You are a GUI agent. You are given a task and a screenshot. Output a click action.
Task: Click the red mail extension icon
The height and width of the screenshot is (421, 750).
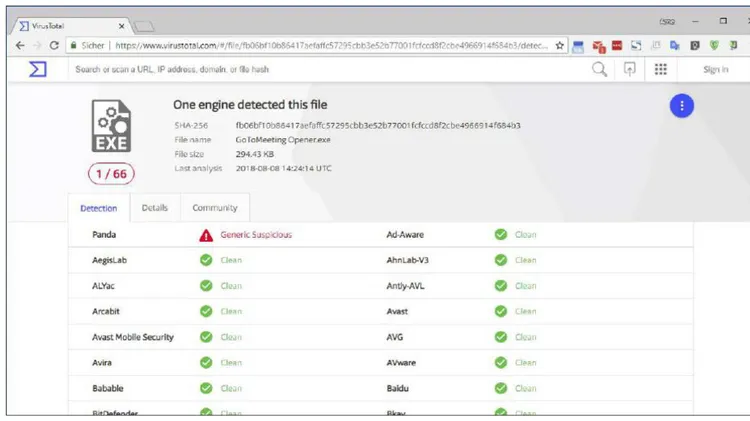pyautogui.click(x=599, y=46)
